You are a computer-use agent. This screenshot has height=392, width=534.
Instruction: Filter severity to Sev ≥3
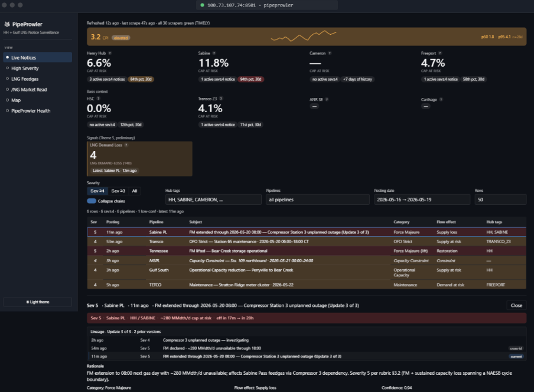(x=118, y=191)
